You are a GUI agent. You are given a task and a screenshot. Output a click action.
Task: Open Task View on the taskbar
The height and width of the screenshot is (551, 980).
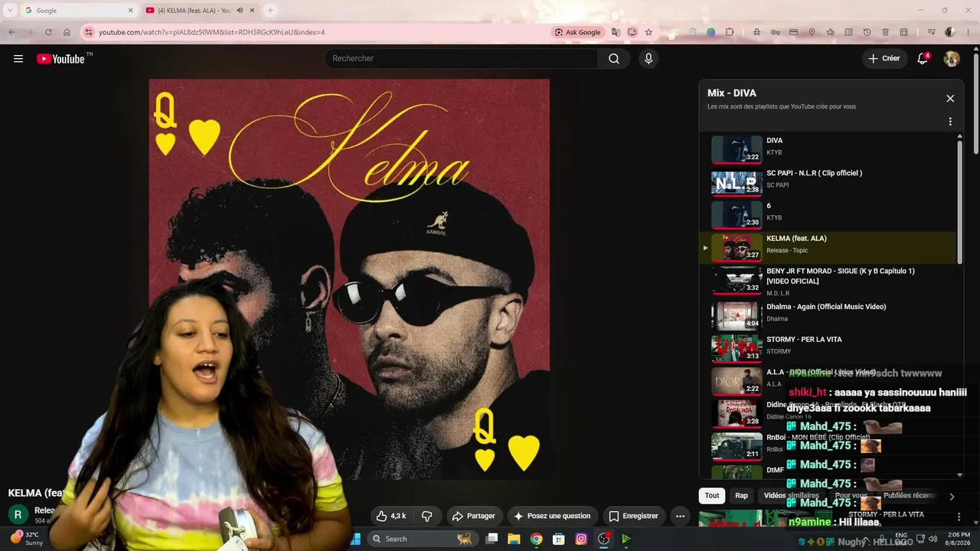pyautogui.click(x=492, y=539)
